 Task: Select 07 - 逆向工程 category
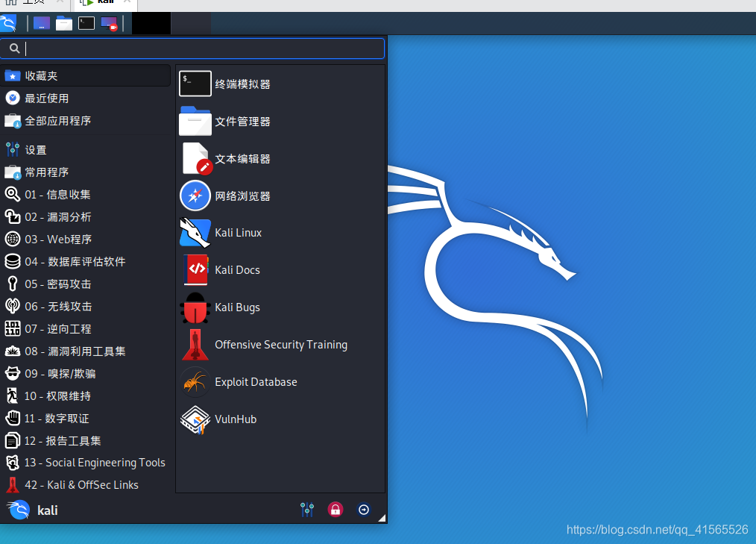click(85, 329)
